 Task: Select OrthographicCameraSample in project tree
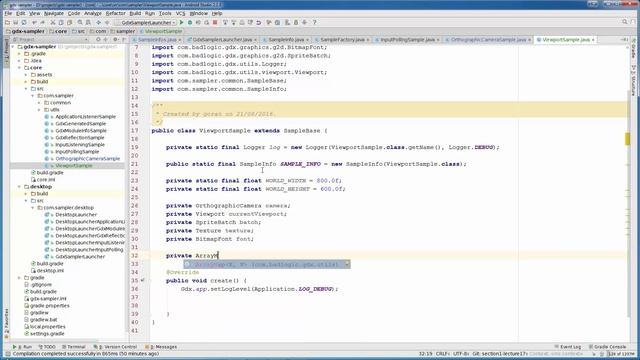87,159
